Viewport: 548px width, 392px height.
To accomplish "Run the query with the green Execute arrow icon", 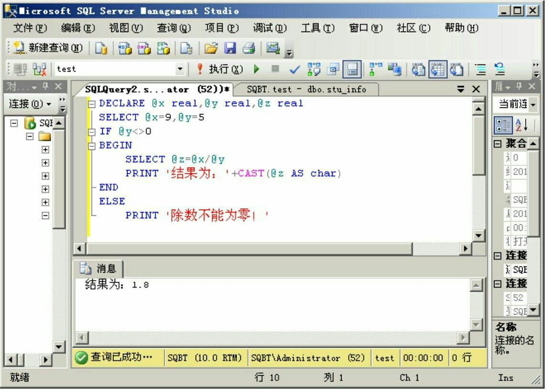I will coord(257,68).
